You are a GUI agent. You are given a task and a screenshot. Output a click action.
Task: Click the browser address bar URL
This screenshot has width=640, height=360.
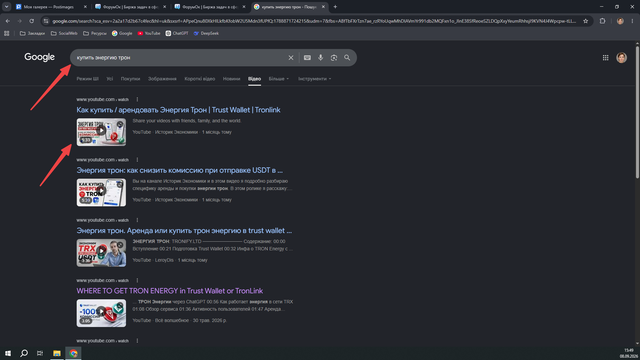(x=314, y=21)
